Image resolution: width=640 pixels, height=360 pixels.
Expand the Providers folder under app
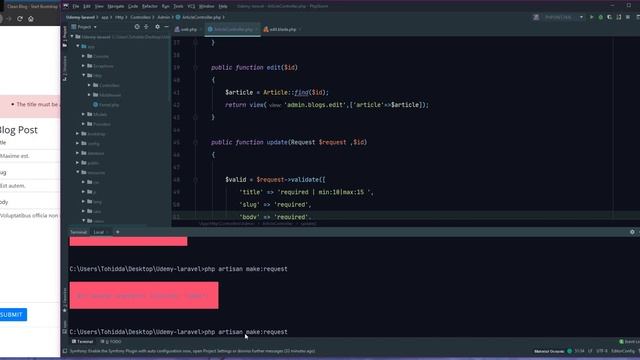84,124
